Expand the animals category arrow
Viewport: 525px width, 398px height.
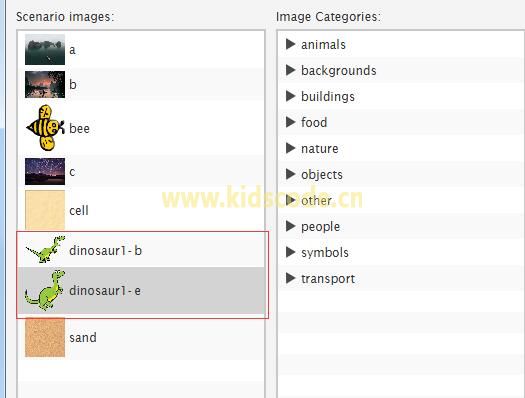coord(290,44)
